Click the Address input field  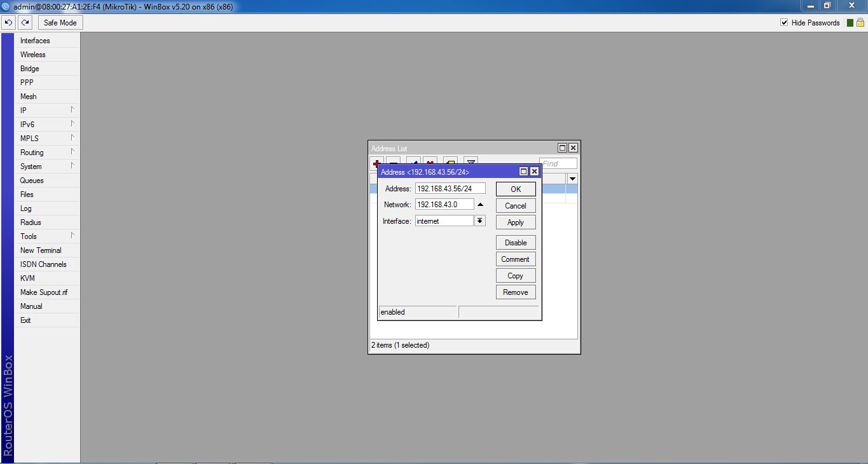tap(450, 188)
